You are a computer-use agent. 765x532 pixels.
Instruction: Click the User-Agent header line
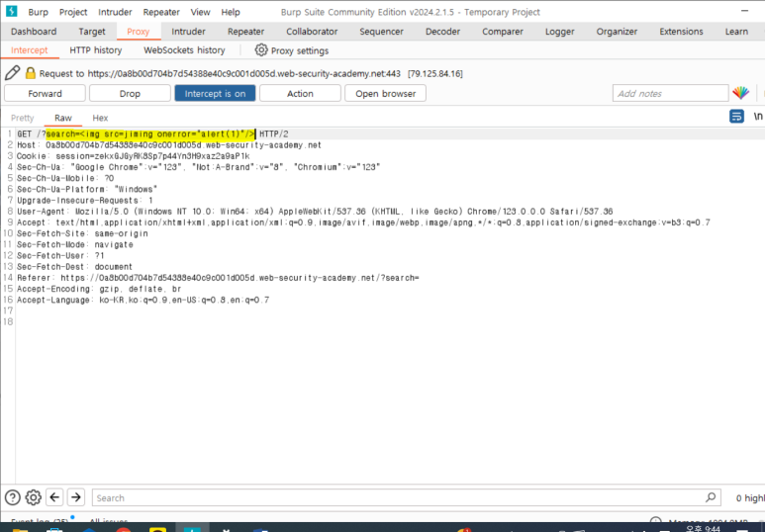315,212
